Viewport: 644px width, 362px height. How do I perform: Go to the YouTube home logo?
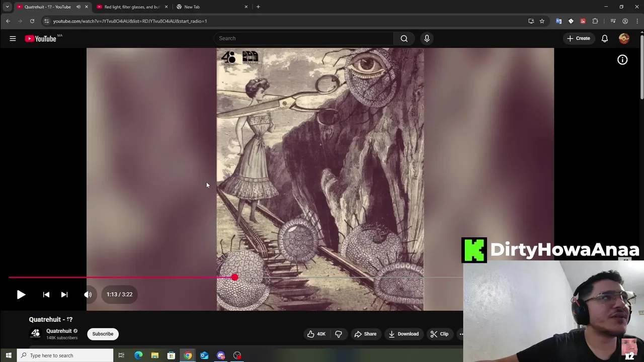[40, 38]
